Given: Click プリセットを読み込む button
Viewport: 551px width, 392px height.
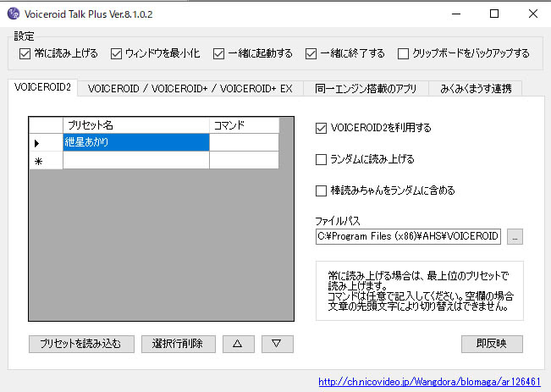Looking at the screenshot, I should (x=81, y=344).
